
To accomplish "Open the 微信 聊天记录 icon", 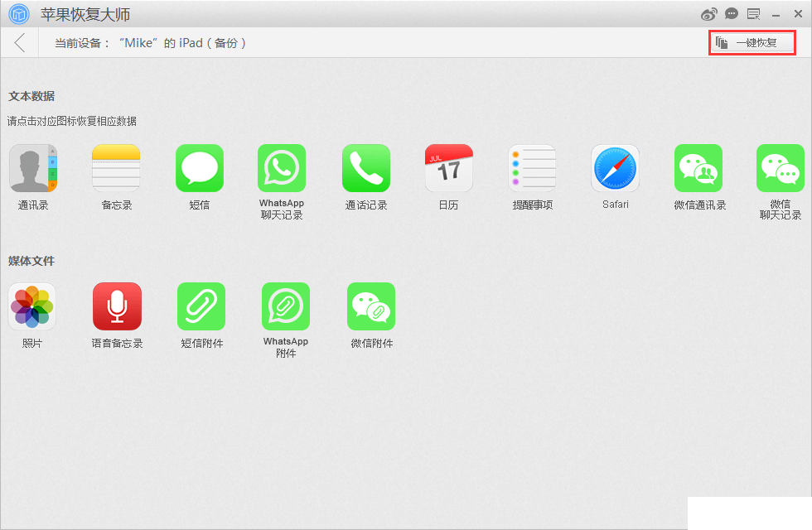I will coord(781,168).
